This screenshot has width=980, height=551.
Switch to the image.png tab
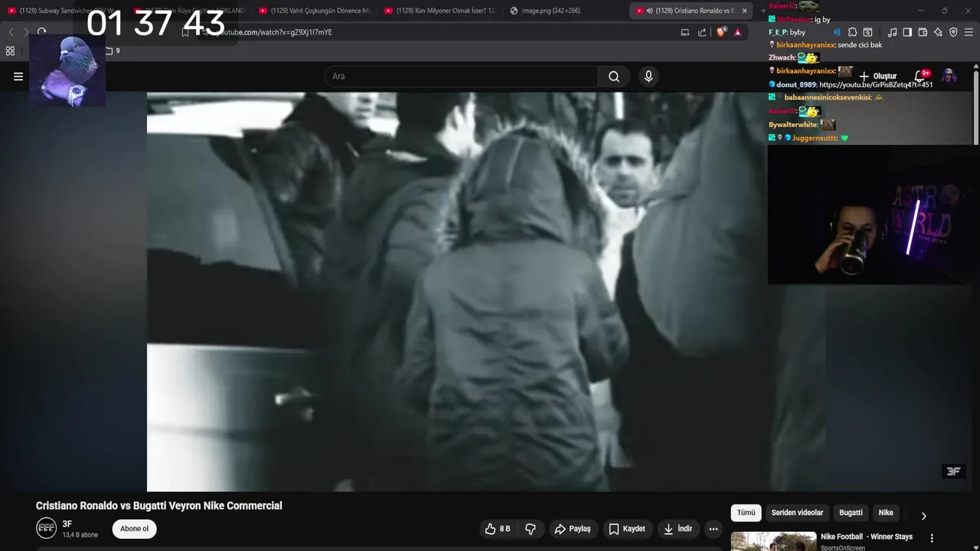click(566, 11)
